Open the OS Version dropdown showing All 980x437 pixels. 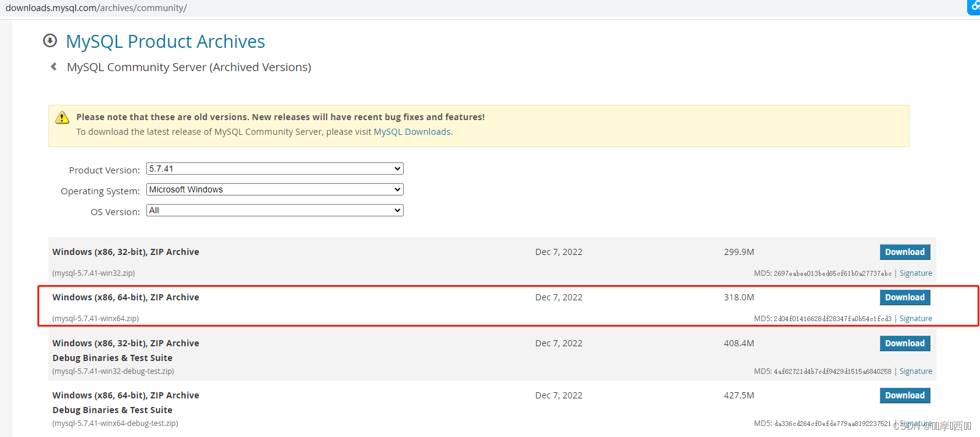click(x=275, y=210)
